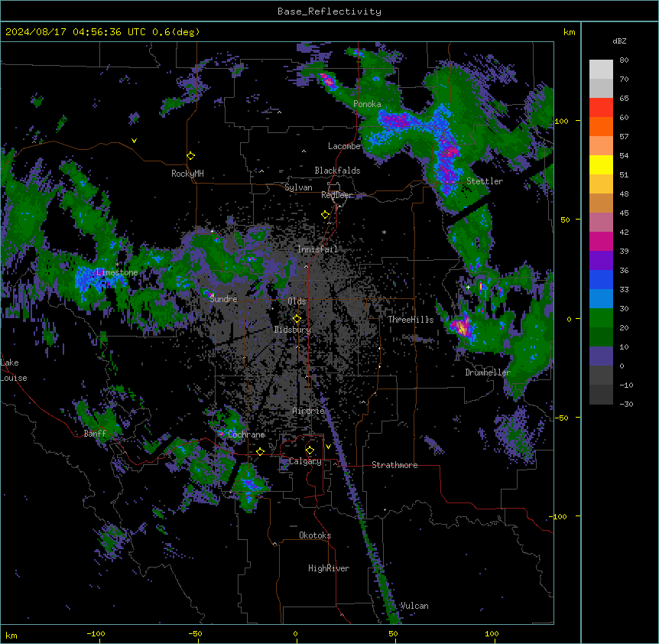
Task: Click the HighRiver city label
Action: point(329,568)
